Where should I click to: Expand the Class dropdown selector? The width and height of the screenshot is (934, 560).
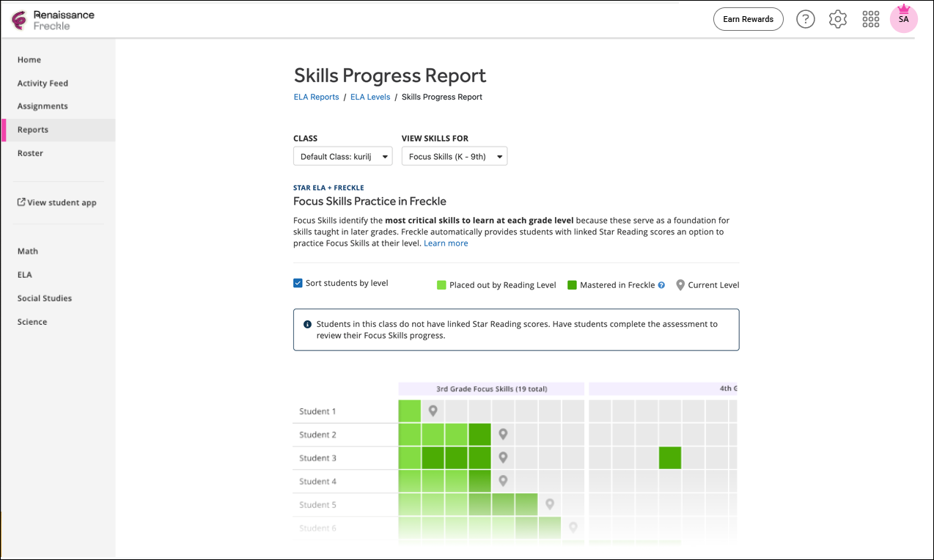point(342,156)
